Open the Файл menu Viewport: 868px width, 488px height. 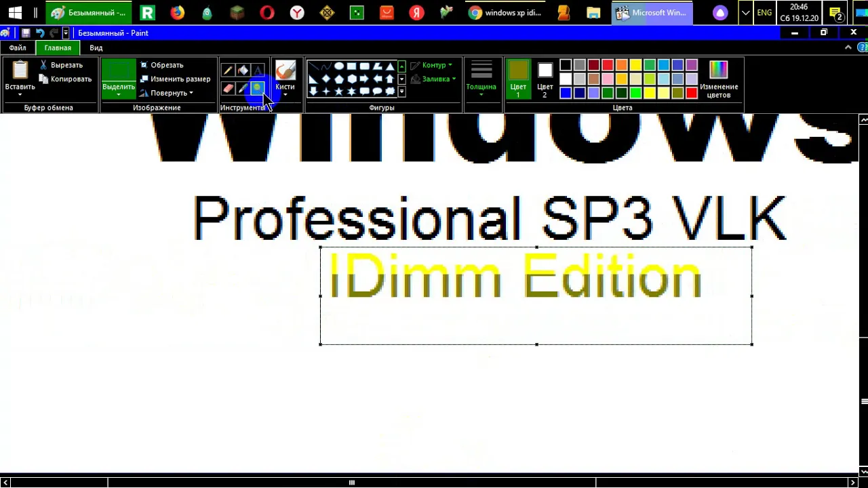[x=18, y=48]
